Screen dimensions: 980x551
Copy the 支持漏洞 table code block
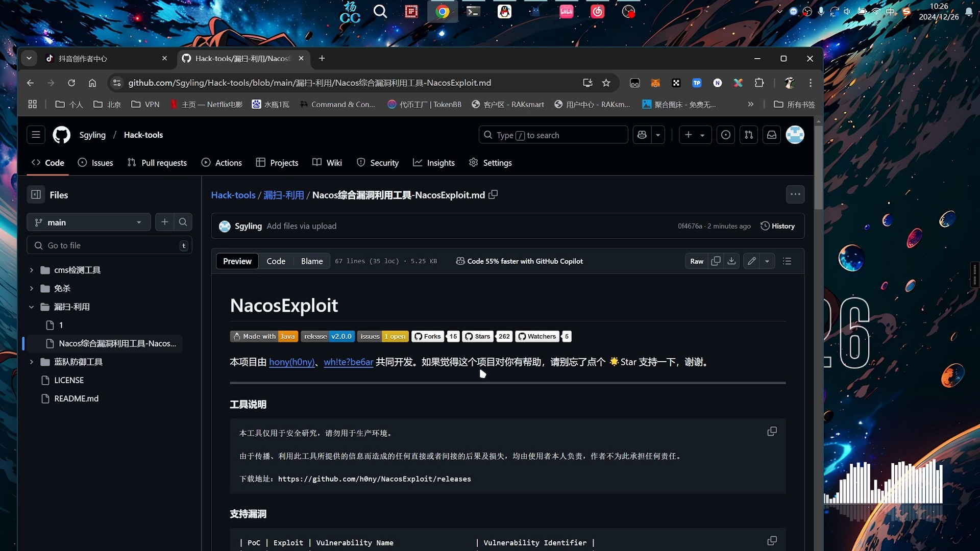tap(772, 541)
